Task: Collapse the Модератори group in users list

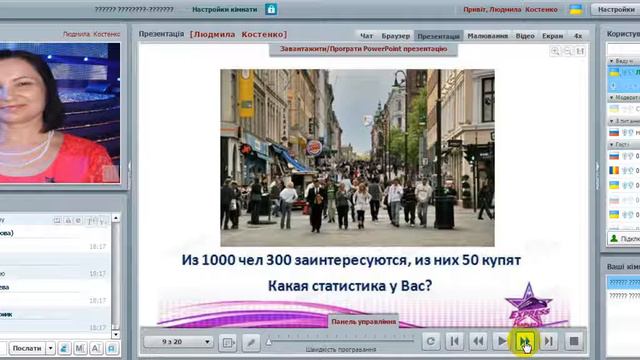Action: pos(611,98)
